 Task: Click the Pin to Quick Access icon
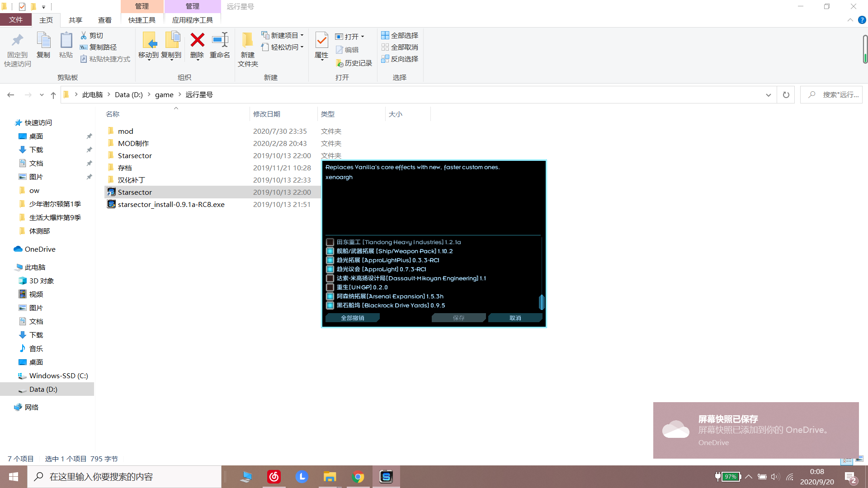(x=17, y=41)
